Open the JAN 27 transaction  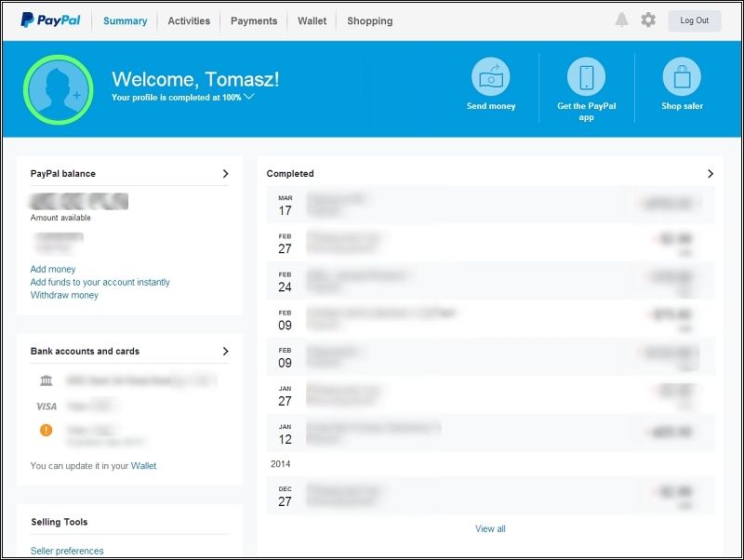pyautogui.click(x=491, y=394)
